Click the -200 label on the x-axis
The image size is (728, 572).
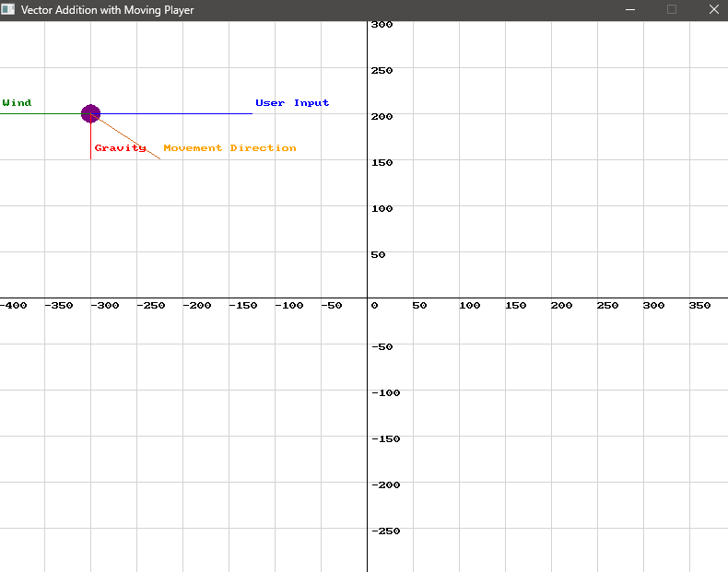[x=197, y=306]
